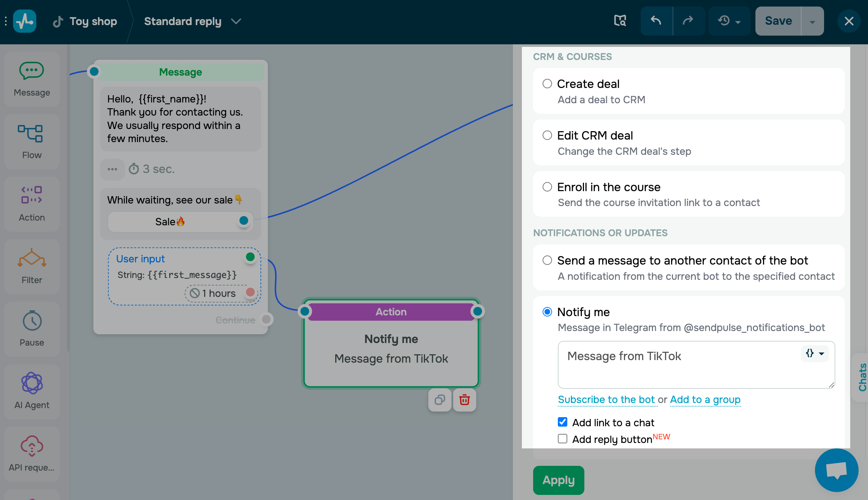The image size is (868, 500).
Task: Click the Apply button
Action: pos(558,480)
